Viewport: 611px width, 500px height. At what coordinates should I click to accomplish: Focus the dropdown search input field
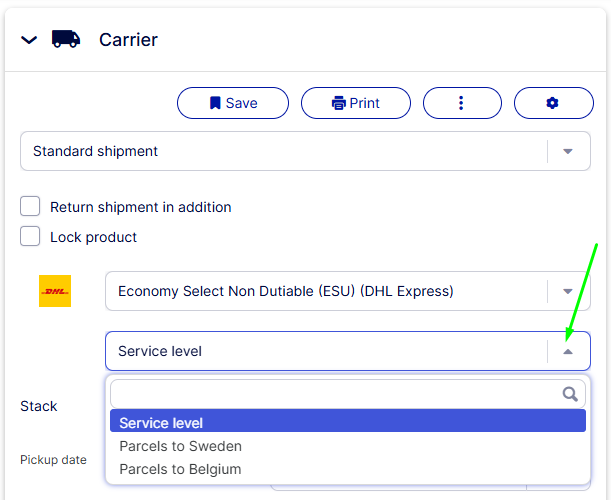pos(348,394)
